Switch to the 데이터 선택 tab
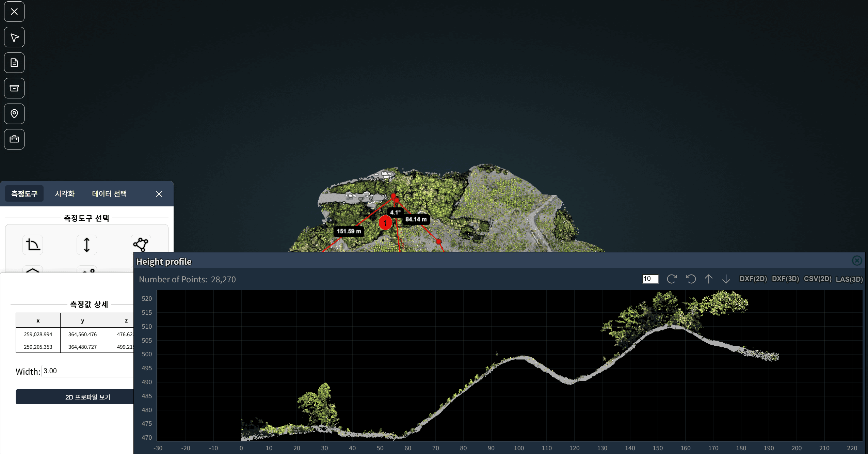 (x=109, y=194)
